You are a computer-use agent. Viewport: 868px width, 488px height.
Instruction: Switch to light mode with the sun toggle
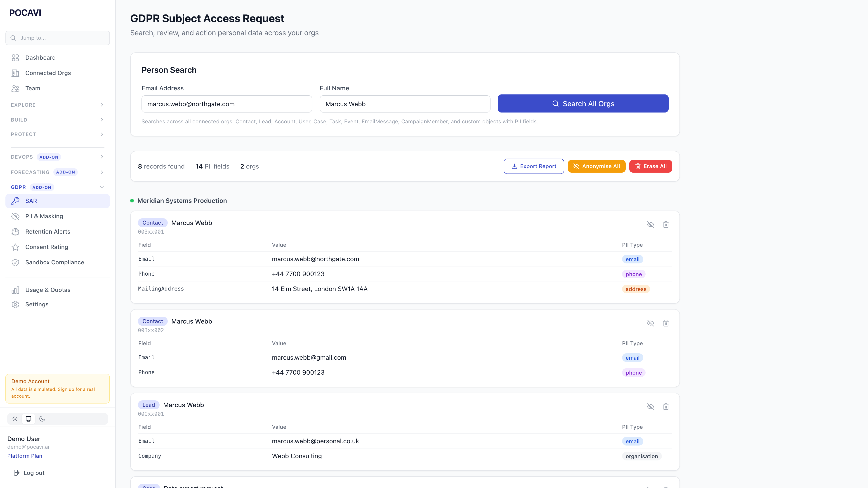15,419
